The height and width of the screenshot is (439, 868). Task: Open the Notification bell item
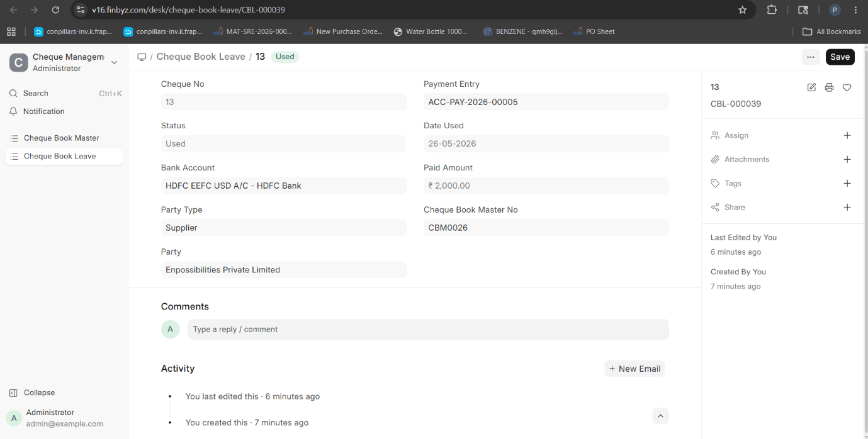65,111
